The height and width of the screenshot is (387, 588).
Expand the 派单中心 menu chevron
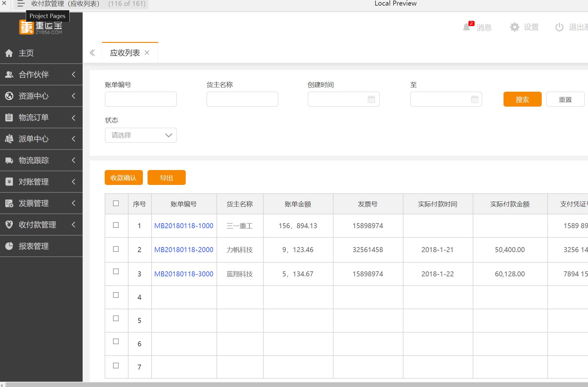[x=74, y=139]
